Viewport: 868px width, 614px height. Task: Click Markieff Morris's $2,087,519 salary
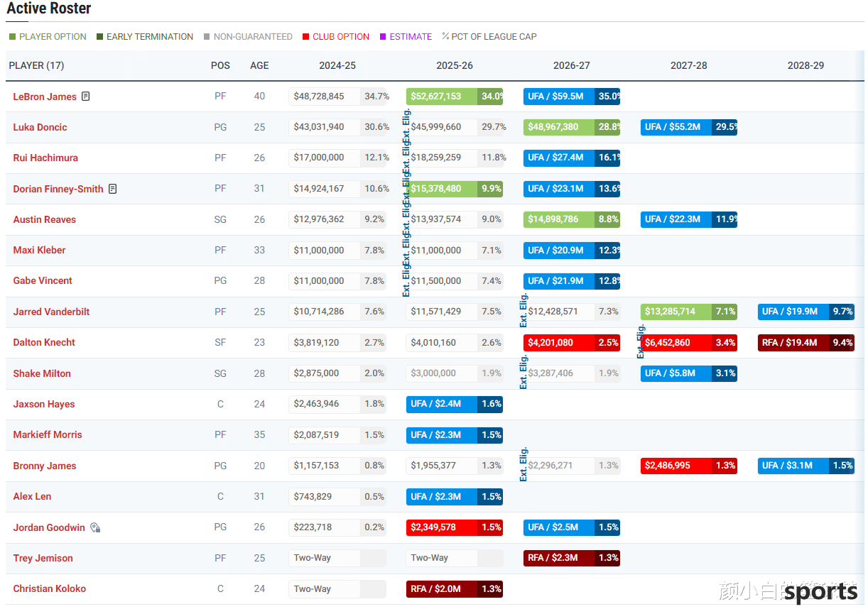pos(337,434)
